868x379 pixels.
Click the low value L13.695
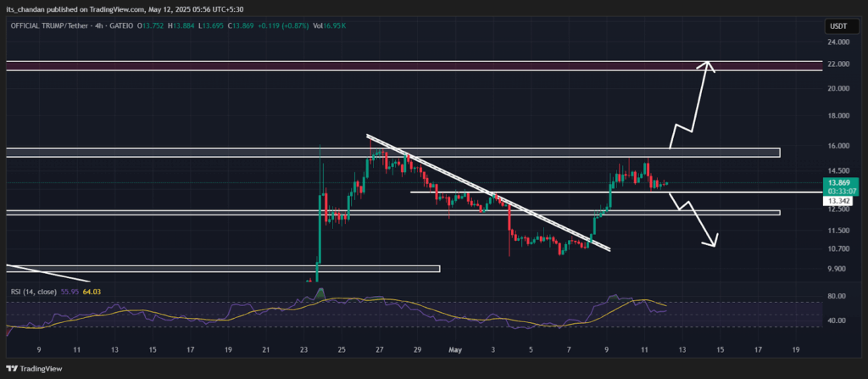tap(212, 25)
